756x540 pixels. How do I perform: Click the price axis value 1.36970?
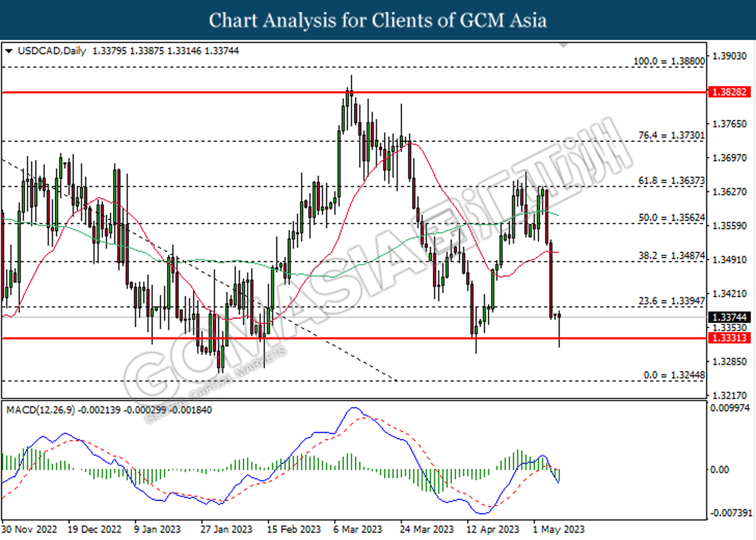point(729,158)
